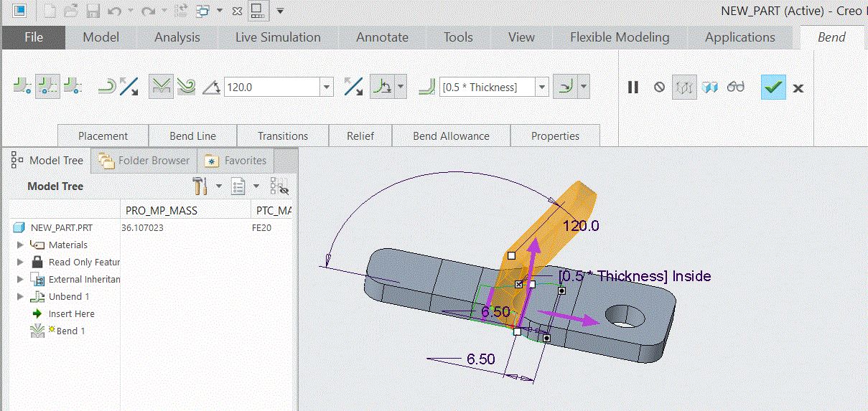Open the File menu
The height and width of the screenshot is (411, 868).
[34, 37]
